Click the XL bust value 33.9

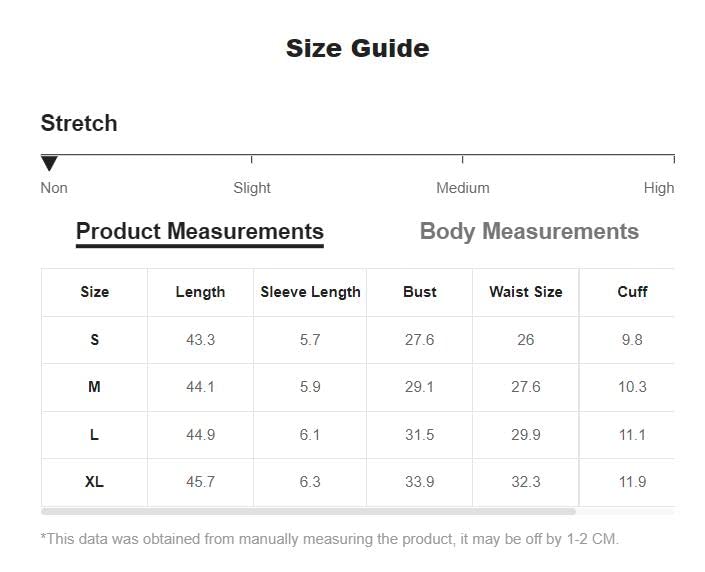tap(420, 482)
